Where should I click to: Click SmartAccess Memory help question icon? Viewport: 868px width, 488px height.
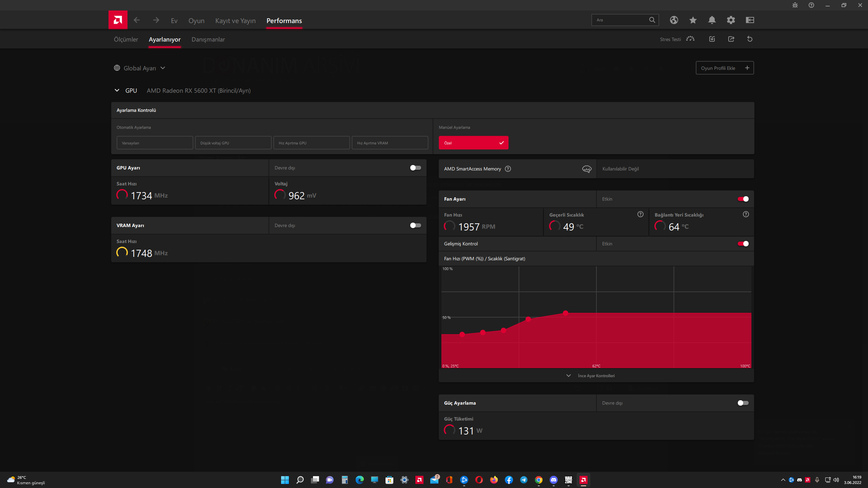508,169
